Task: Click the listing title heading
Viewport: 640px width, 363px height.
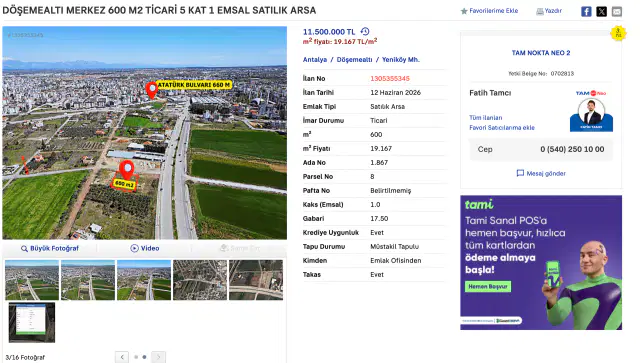Action: [159, 11]
